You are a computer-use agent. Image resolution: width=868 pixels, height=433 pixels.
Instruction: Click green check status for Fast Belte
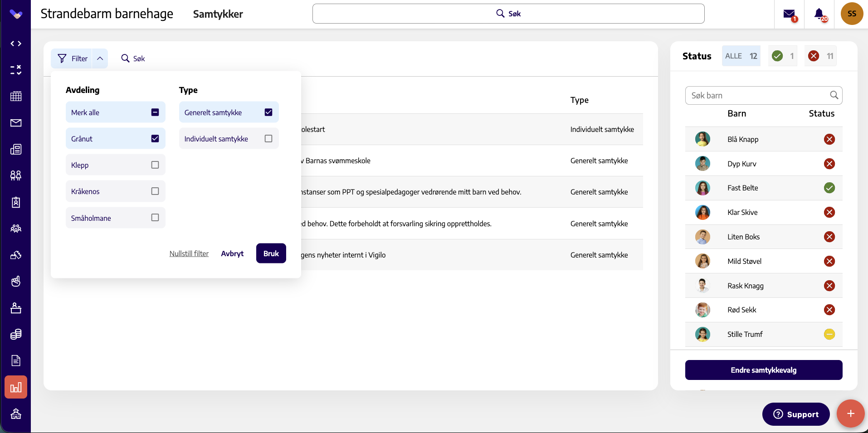[829, 188]
